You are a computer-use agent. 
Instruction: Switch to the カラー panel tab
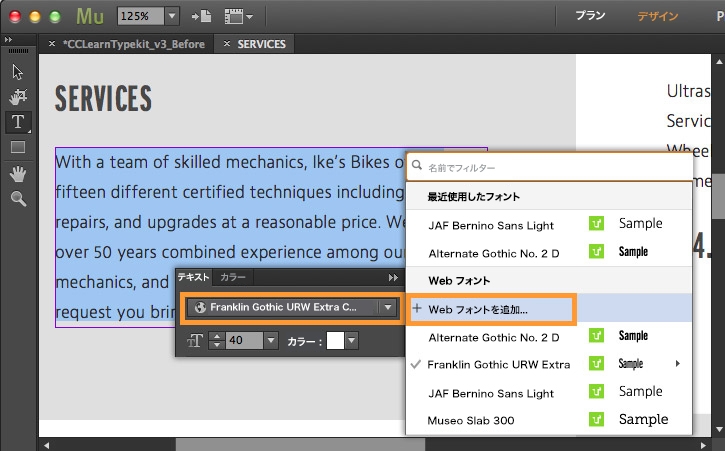(233, 277)
